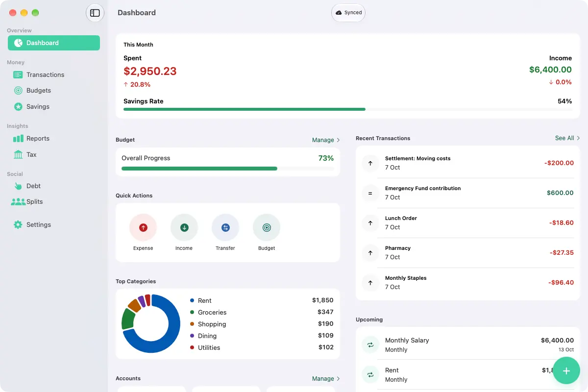
Task: Click the Top Categories donut chart
Action: coord(151,323)
